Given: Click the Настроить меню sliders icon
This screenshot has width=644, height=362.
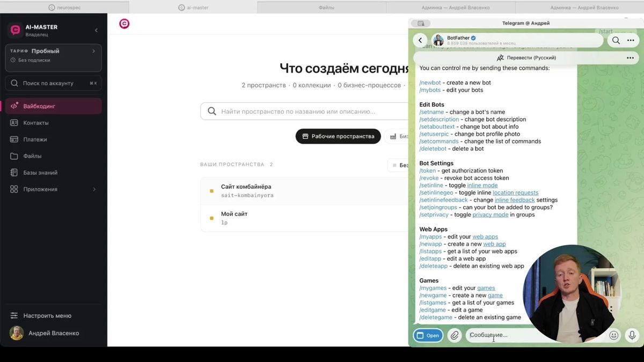Looking at the screenshot, I should tap(14, 316).
